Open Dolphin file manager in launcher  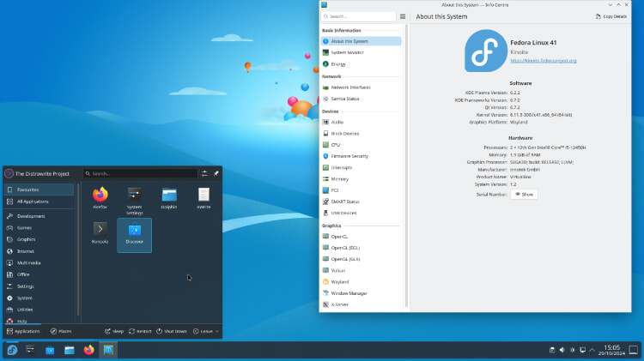[x=169, y=199]
